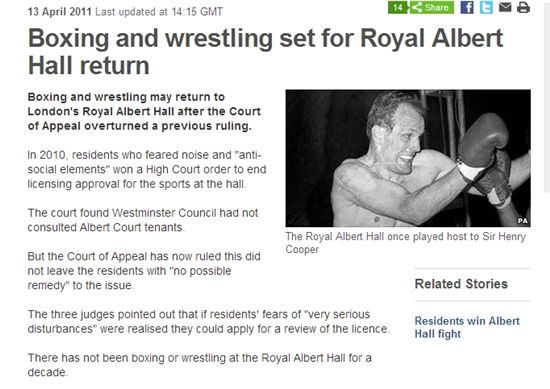
Task: Click the Sir Henry Cooper boxing photo
Action: point(408,158)
